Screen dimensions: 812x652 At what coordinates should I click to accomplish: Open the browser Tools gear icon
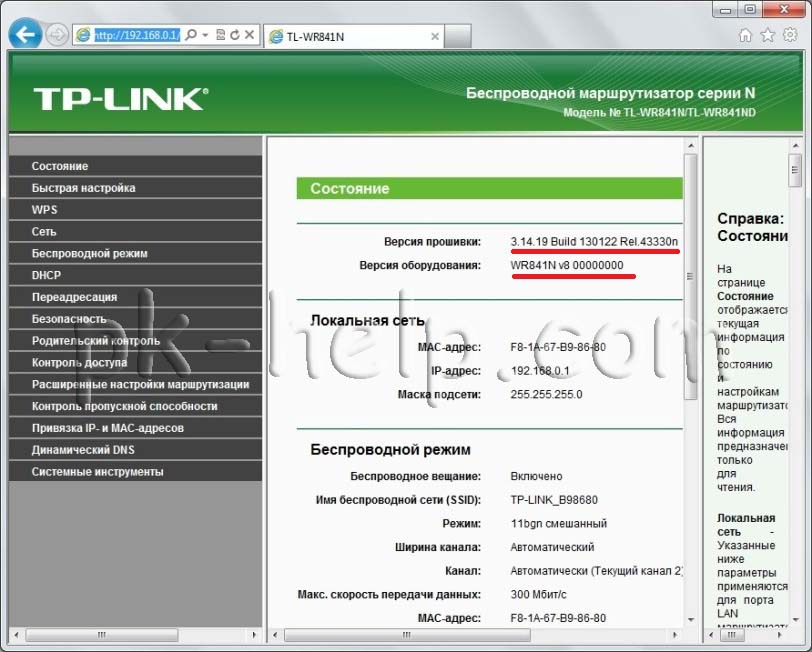click(x=790, y=35)
